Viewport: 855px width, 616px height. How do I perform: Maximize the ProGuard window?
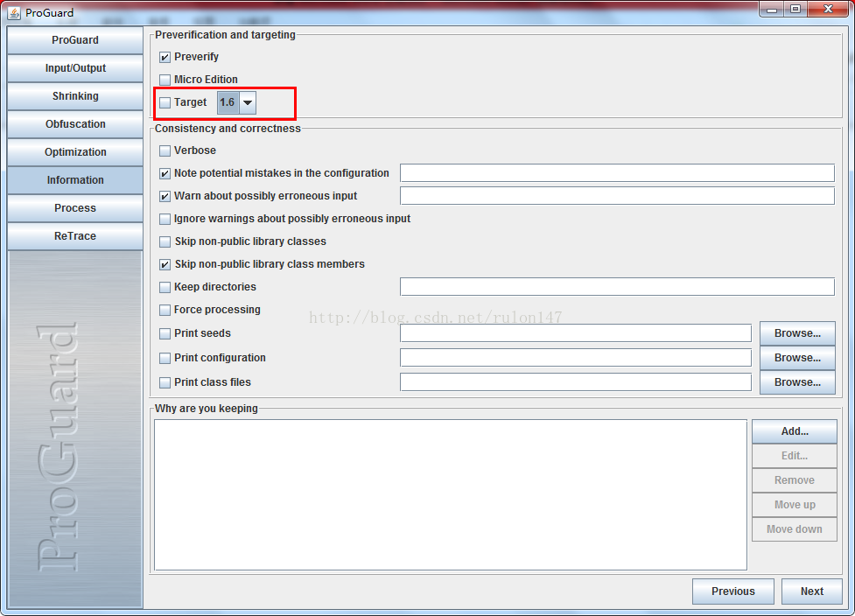coord(795,10)
